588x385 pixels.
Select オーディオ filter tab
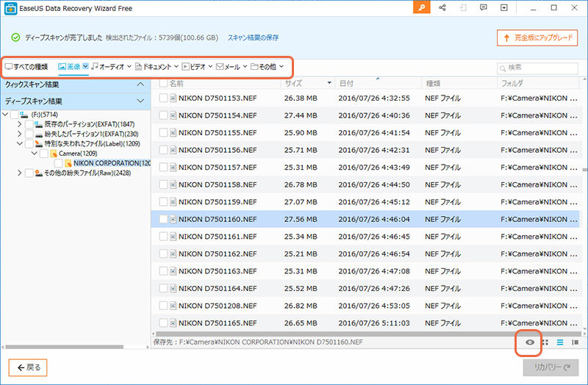click(x=107, y=67)
